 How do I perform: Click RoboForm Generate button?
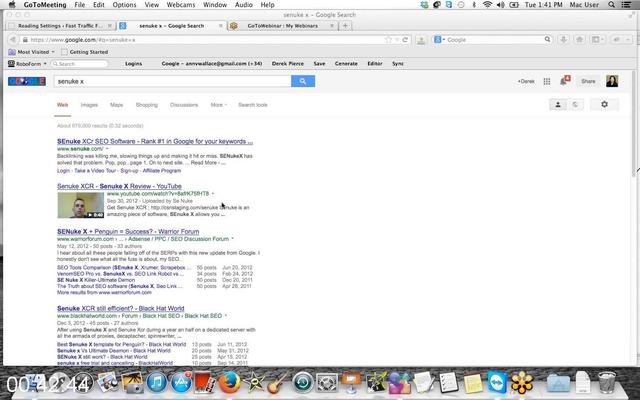pos(346,64)
